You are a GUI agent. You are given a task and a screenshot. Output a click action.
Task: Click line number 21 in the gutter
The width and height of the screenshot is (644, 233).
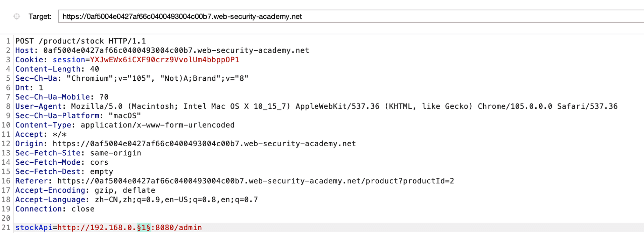tap(6, 228)
